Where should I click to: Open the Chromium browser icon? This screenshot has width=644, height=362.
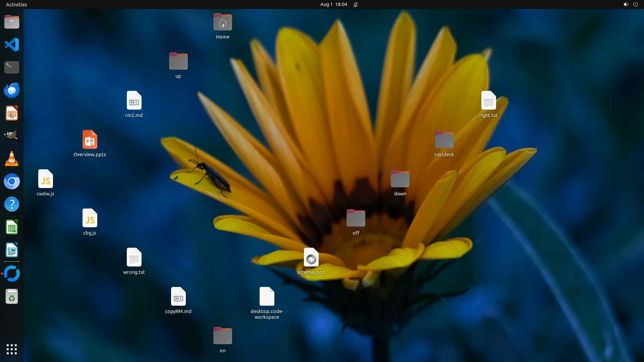pyautogui.click(x=12, y=182)
